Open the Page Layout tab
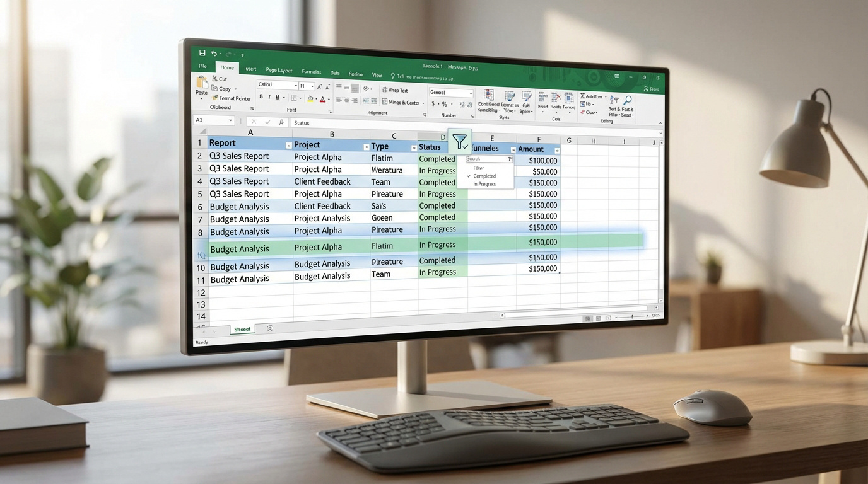 279,70
